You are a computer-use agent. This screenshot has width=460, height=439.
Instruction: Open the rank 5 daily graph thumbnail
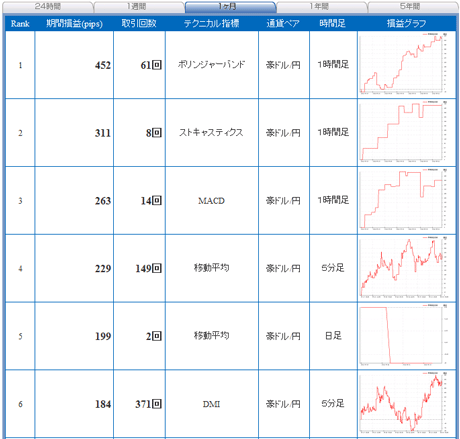point(406,336)
